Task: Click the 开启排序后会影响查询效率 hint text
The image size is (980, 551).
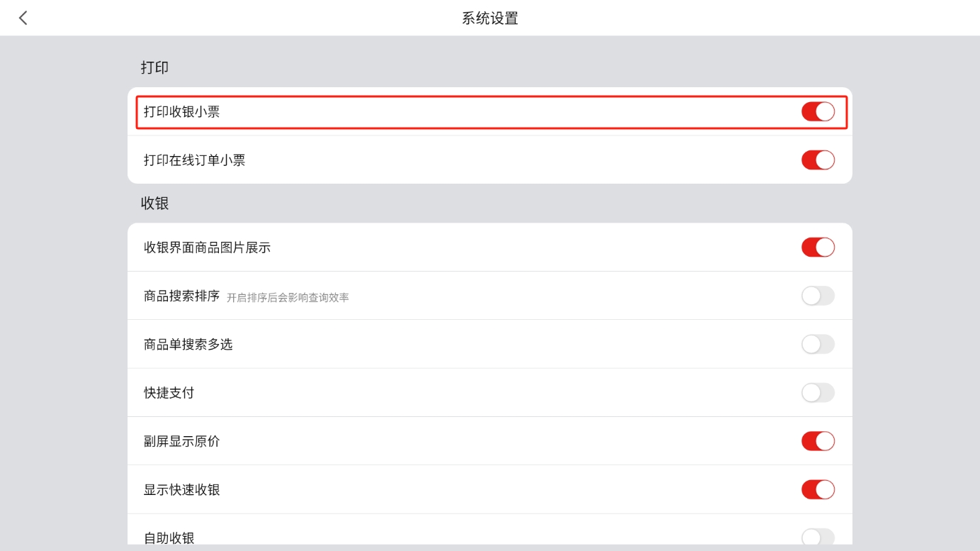Action: [x=288, y=298]
